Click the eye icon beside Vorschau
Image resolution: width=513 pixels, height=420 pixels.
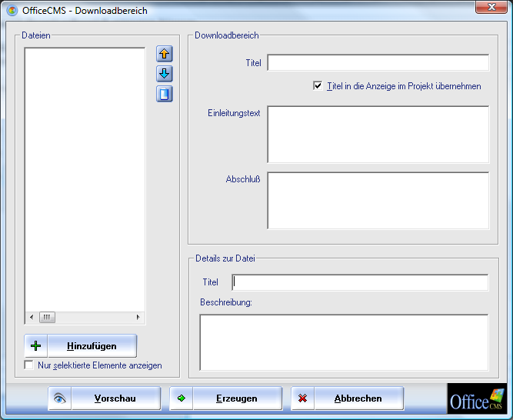point(59,398)
